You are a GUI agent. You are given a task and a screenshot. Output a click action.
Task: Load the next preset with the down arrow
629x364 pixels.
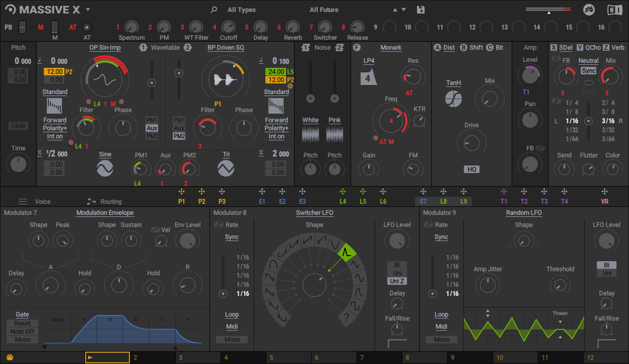404,10
